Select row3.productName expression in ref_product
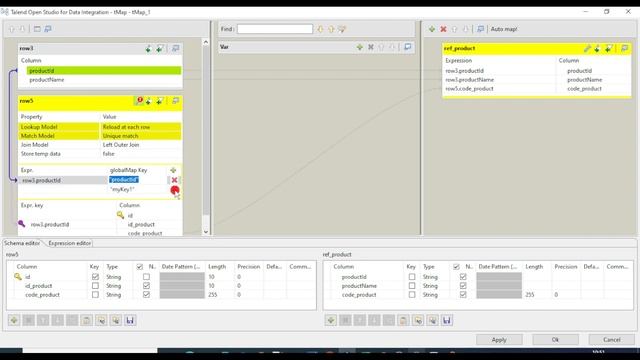The image size is (640, 360). [469, 80]
